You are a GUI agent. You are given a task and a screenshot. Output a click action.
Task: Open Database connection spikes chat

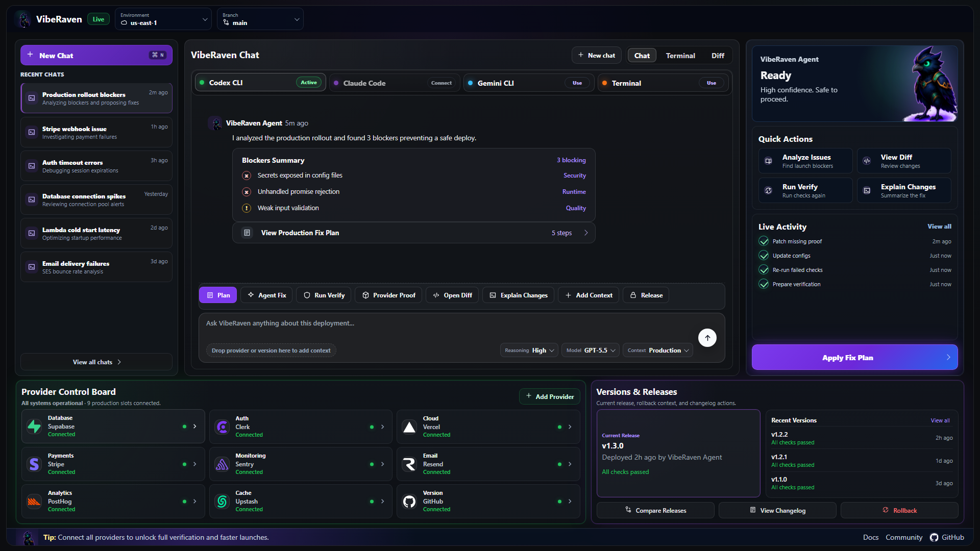pyautogui.click(x=96, y=199)
